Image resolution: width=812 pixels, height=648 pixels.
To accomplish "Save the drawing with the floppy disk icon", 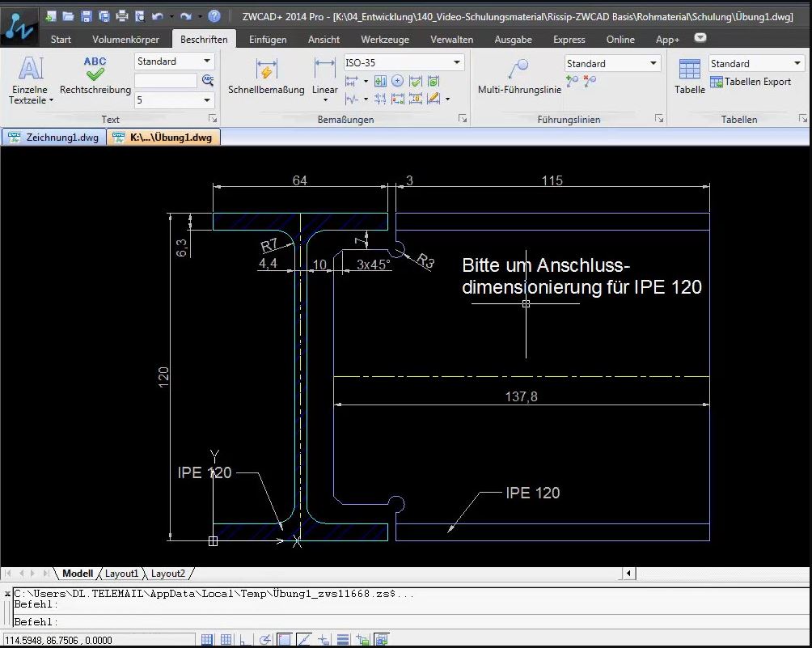I will pyautogui.click(x=87, y=16).
